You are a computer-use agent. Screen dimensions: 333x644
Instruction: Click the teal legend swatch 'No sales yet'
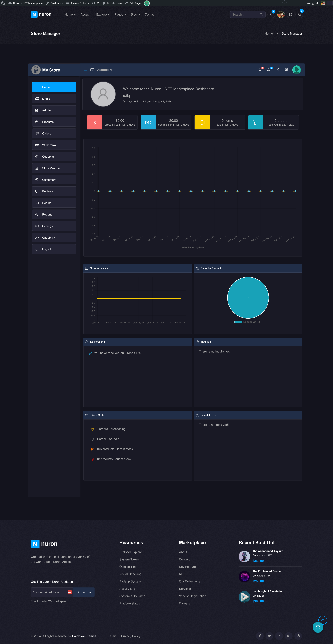pyautogui.click(x=238, y=322)
